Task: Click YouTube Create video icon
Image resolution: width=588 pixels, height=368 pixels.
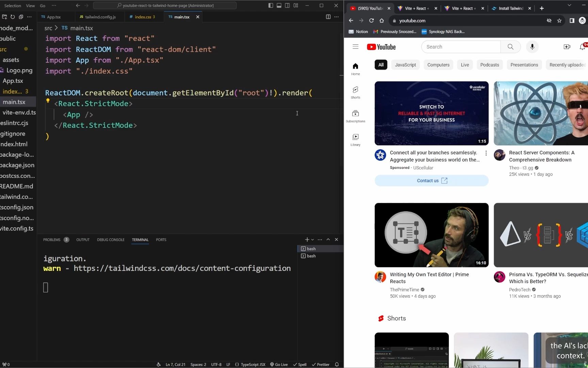Action: 567,47
